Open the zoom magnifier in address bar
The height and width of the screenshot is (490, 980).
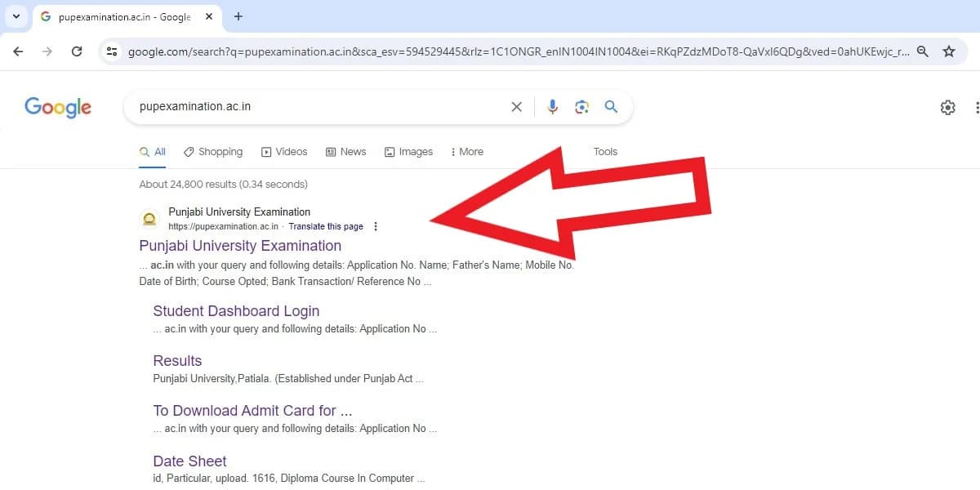pyautogui.click(x=923, y=51)
